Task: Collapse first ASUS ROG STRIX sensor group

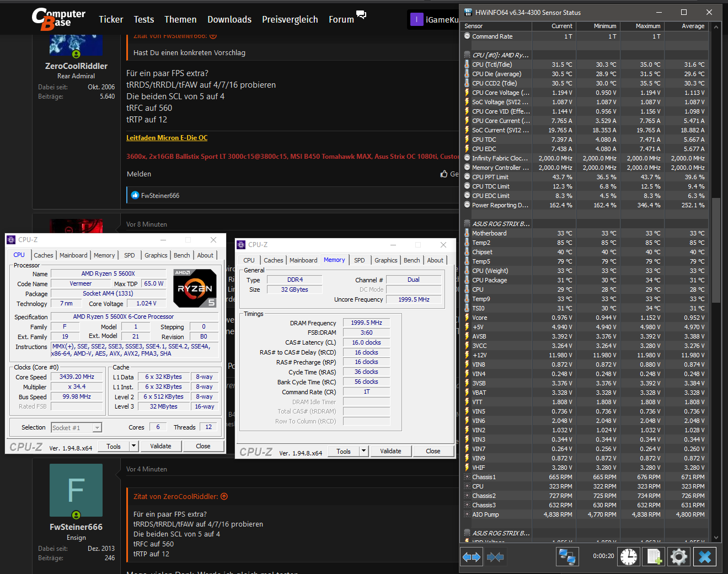Action: pos(467,224)
